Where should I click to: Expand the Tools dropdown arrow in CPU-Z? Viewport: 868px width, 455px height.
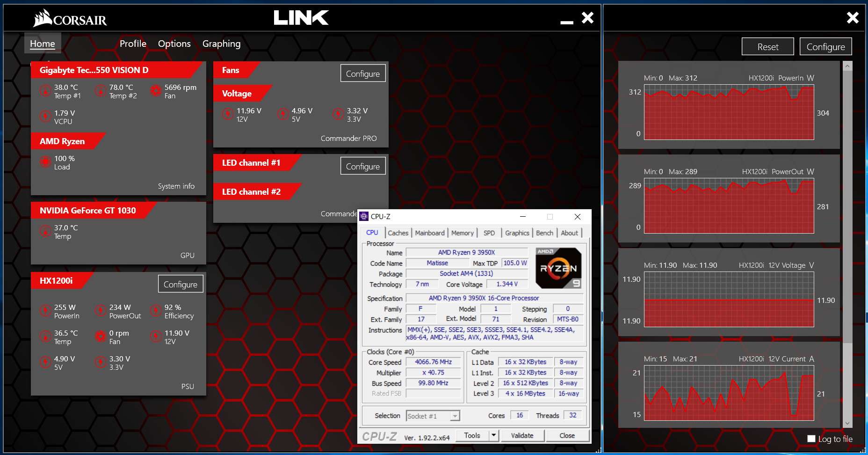coord(493,435)
